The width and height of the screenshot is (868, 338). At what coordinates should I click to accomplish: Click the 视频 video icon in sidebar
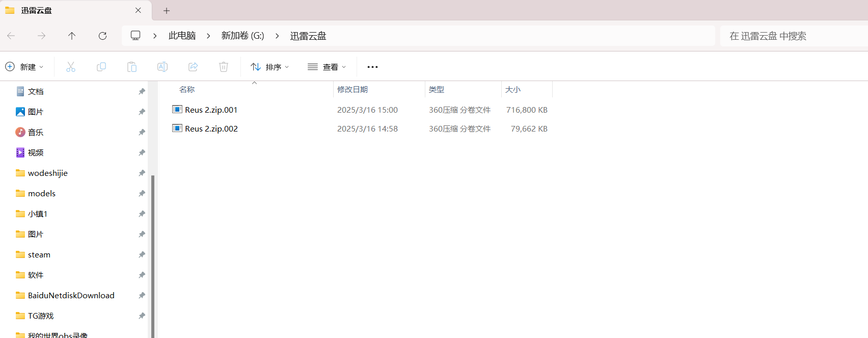[x=20, y=152]
